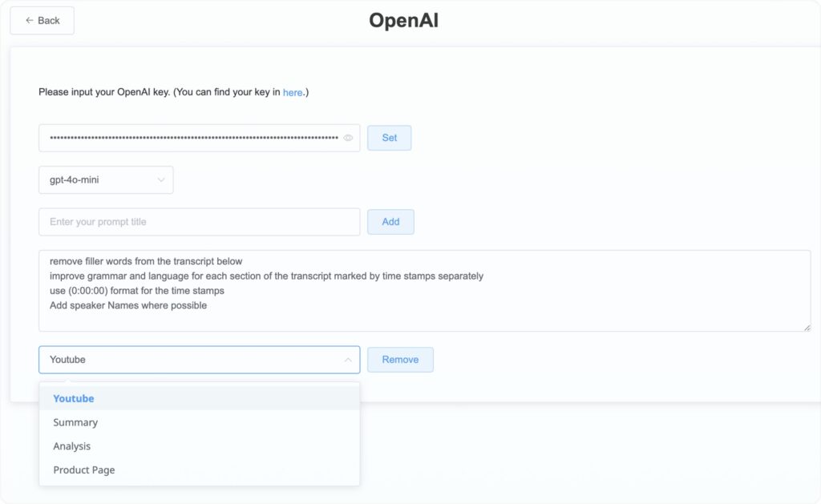Image resolution: width=821 pixels, height=504 pixels.
Task: Click the OpenAI page heading
Action: pyautogui.click(x=403, y=21)
